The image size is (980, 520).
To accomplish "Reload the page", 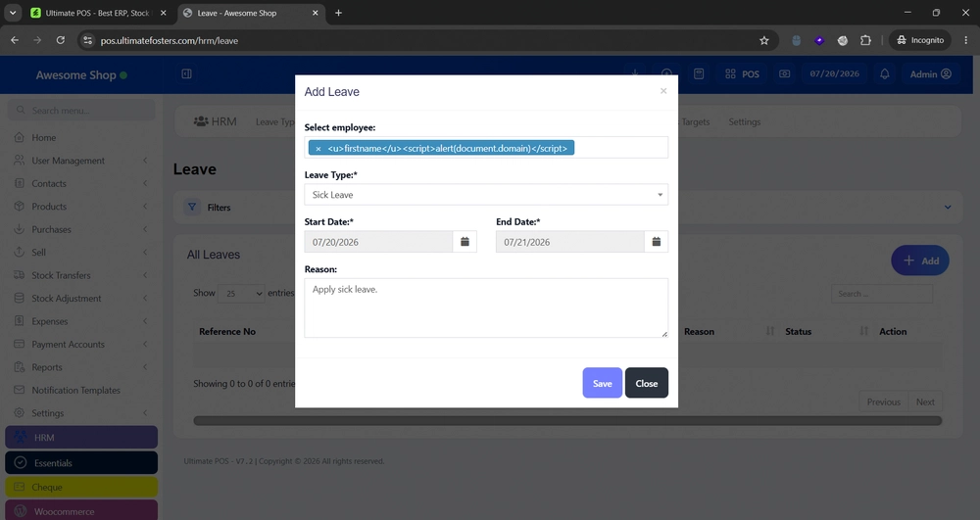I will click(x=61, y=40).
